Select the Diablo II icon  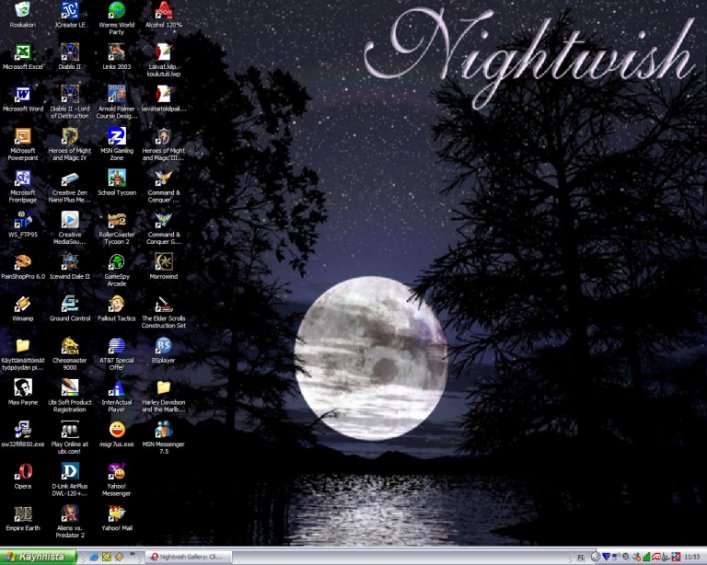coord(70,52)
